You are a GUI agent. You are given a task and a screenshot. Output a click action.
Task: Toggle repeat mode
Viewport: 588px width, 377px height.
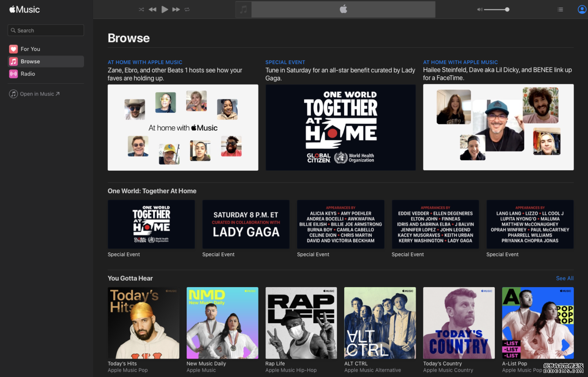pos(187,9)
